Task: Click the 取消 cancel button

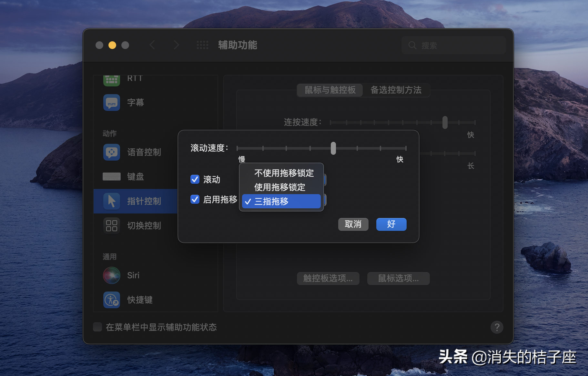Action: (x=353, y=224)
